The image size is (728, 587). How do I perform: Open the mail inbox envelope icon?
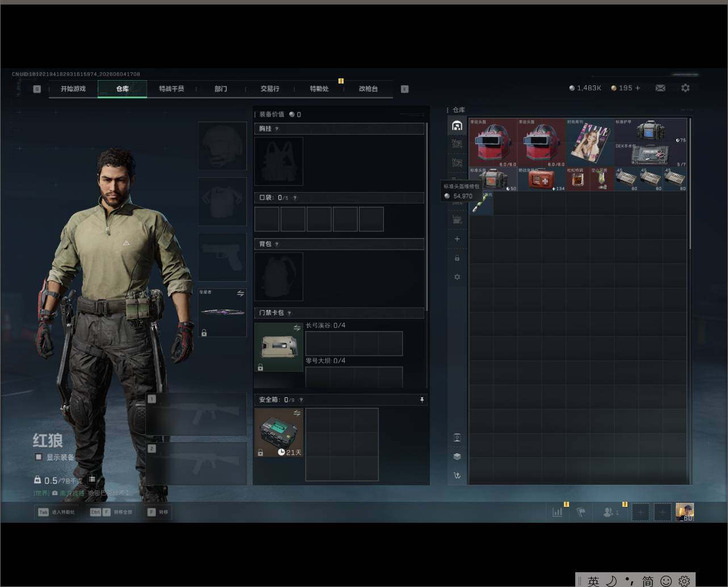pos(660,88)
